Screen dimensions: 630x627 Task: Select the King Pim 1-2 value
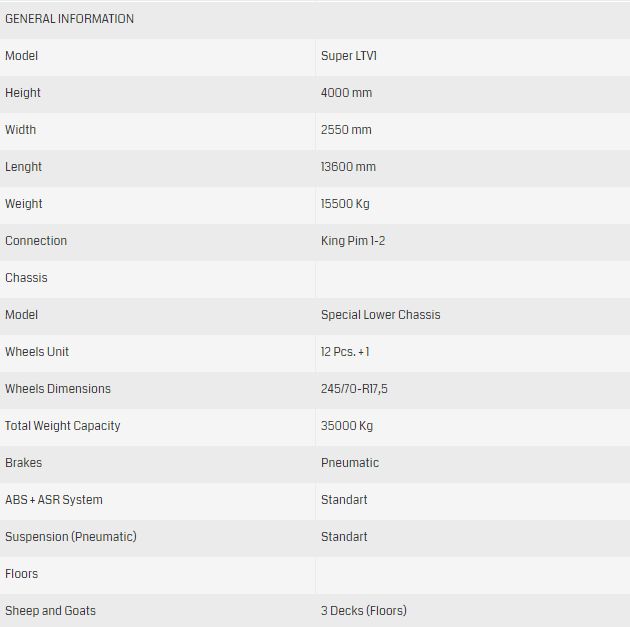[355, 241]
